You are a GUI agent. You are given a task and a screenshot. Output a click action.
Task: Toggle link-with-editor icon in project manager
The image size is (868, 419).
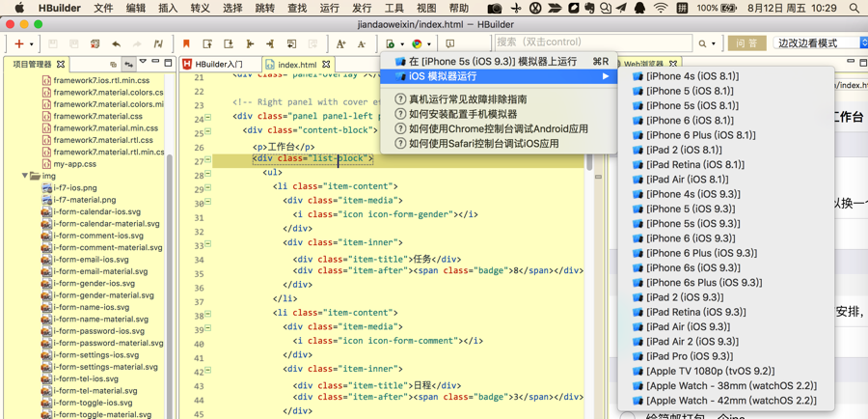click(128, 64)
